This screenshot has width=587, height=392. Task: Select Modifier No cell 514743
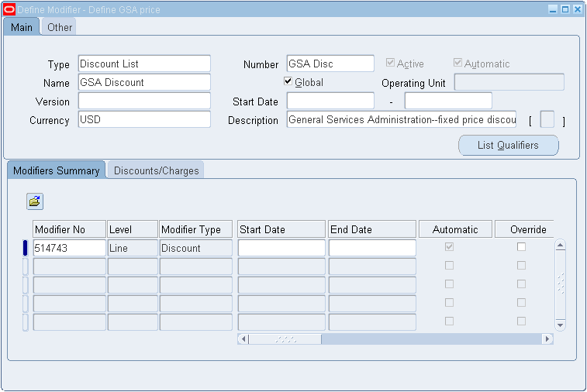pyautogui.click(x=70, y=248)
